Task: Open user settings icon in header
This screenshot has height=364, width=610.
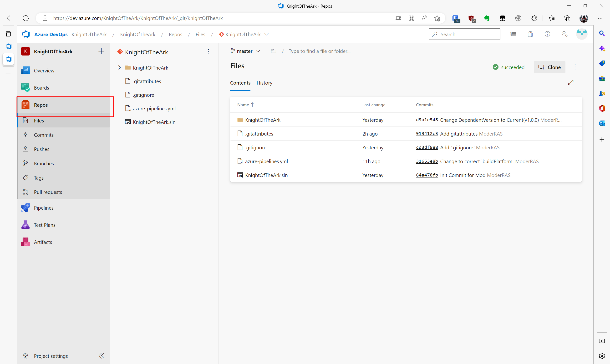Action: click(x=564, y=34)
